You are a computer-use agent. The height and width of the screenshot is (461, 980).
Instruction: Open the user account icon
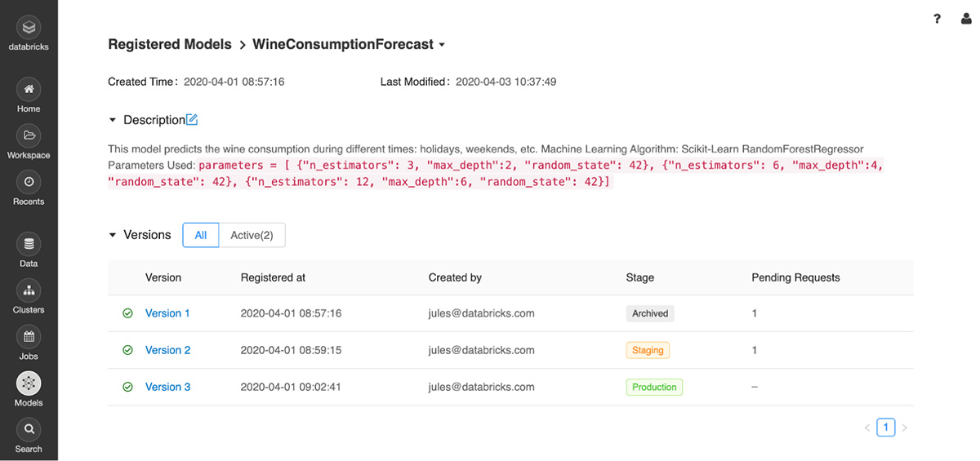tap(966, 19)
